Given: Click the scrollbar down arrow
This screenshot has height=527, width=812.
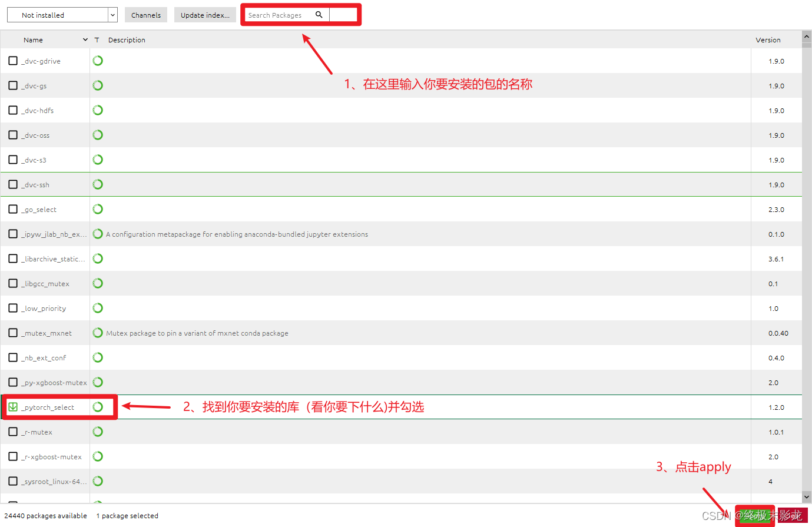Looking at the screenshot, I should pos(807,498).
